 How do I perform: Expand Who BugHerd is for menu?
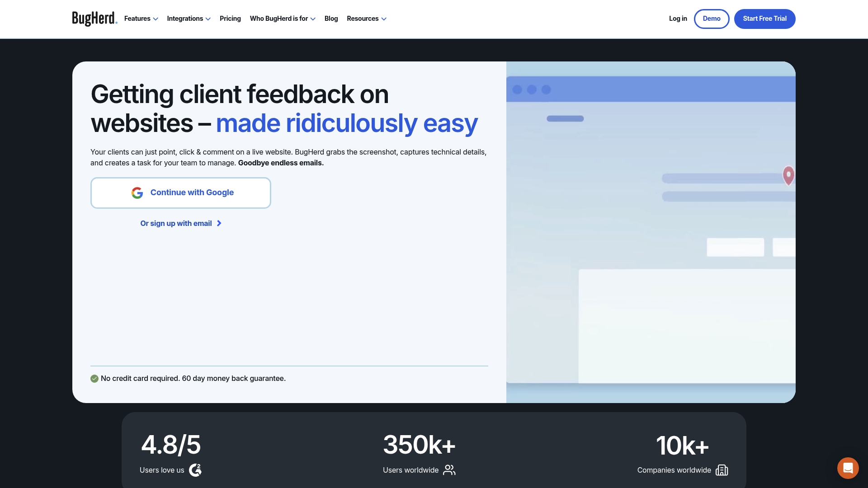[x=283, y=19]
